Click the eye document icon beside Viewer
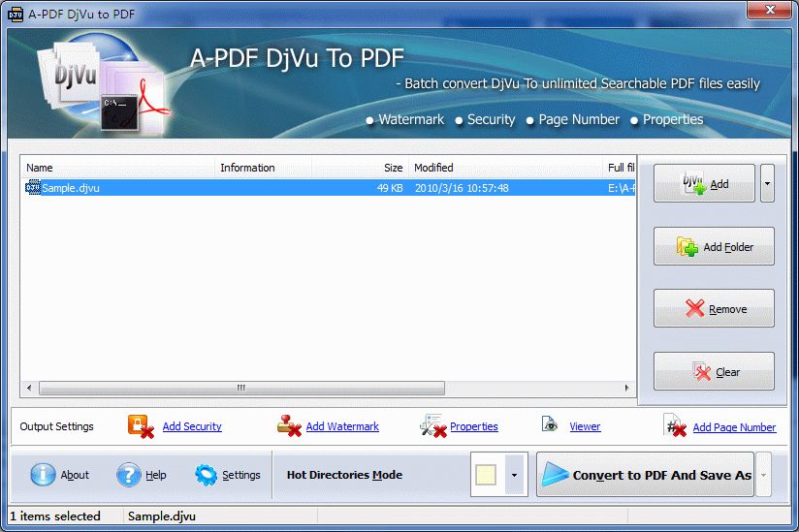The height and width of the screenshot is (532, 799). pyautogui.click(x=549, y=423)
